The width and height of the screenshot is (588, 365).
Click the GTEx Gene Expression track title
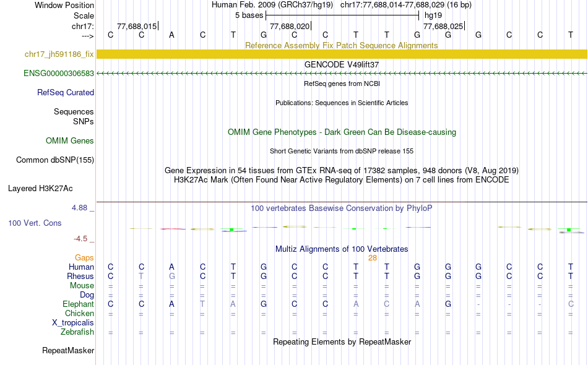(342, 171)
